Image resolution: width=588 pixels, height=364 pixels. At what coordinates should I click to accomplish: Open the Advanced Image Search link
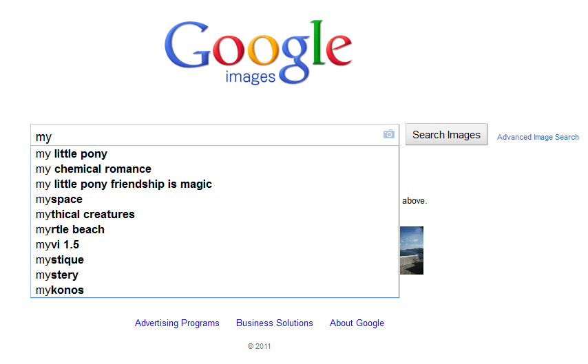tap(538, 137)
